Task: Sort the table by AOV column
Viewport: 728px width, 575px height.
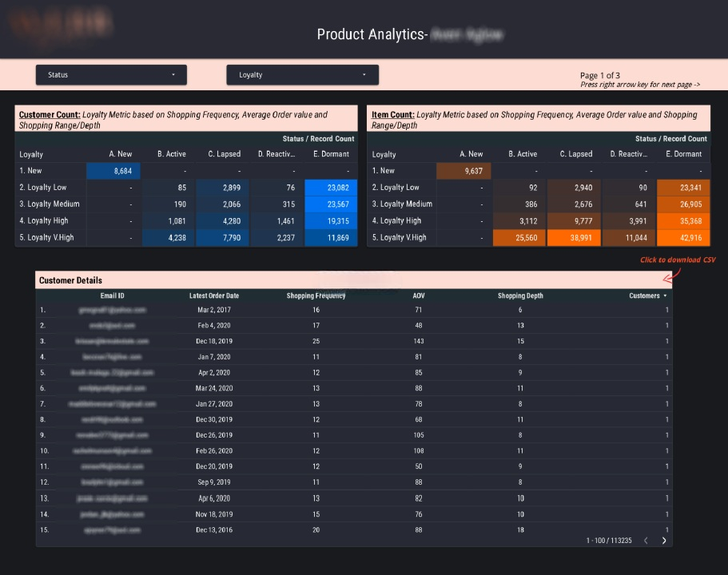Action: [418, 295]
